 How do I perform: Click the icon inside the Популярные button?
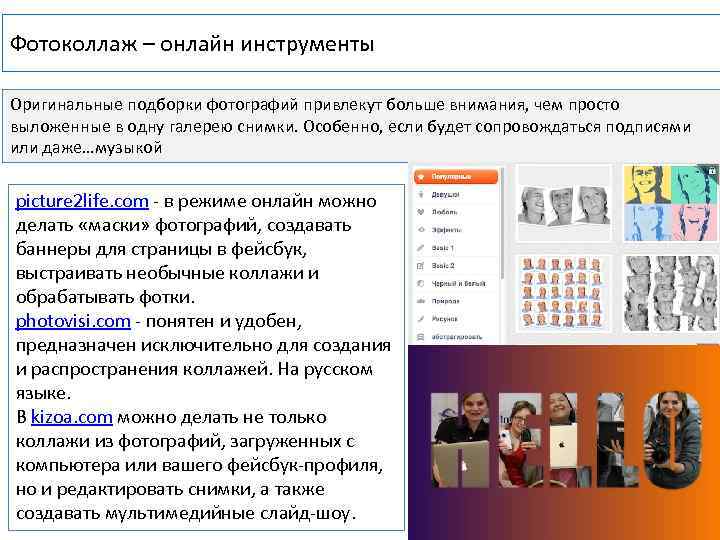click(x=421, y=176)
